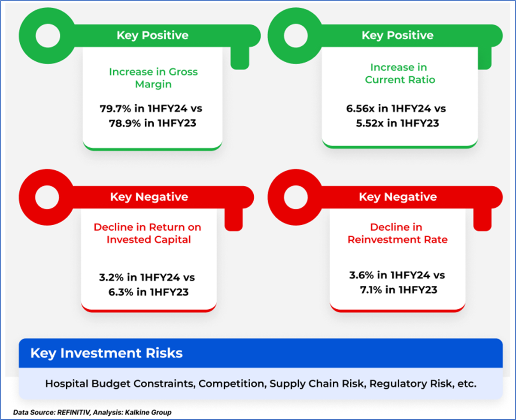Screen dimensions: 516x420
Task: Select Key Negative label on Reinvestment Rate key
Action: [398, 197]
